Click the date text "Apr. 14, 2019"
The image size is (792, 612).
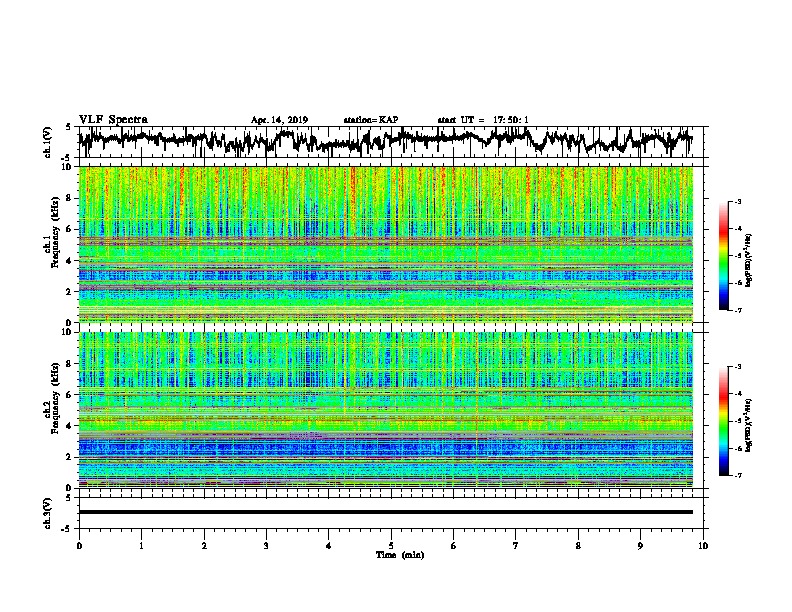point(279,120)
